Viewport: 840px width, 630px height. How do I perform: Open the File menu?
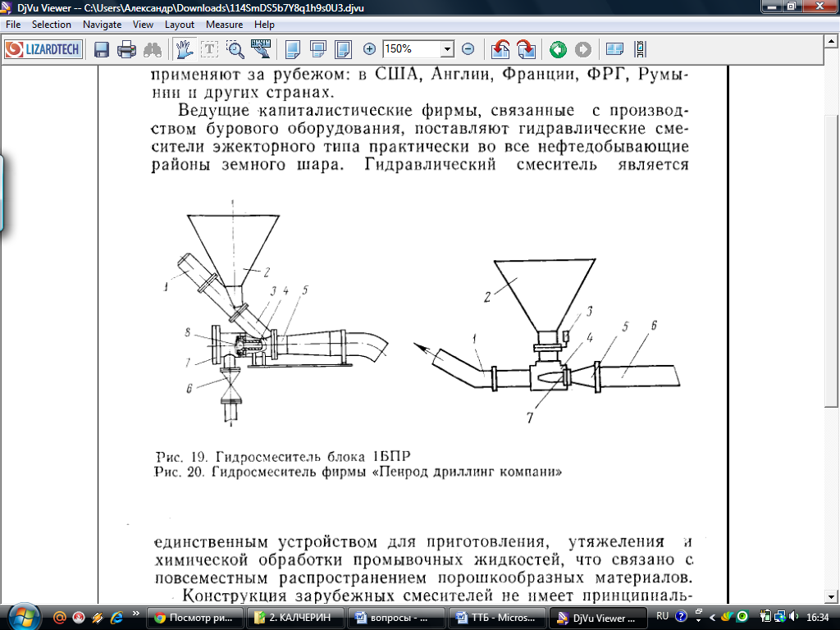coord(13,25)
